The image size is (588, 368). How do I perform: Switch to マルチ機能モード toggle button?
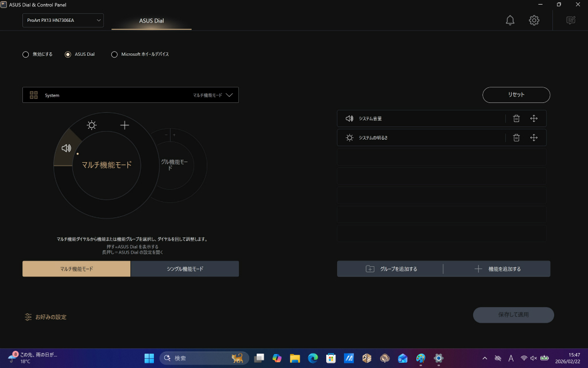(76, 269)
